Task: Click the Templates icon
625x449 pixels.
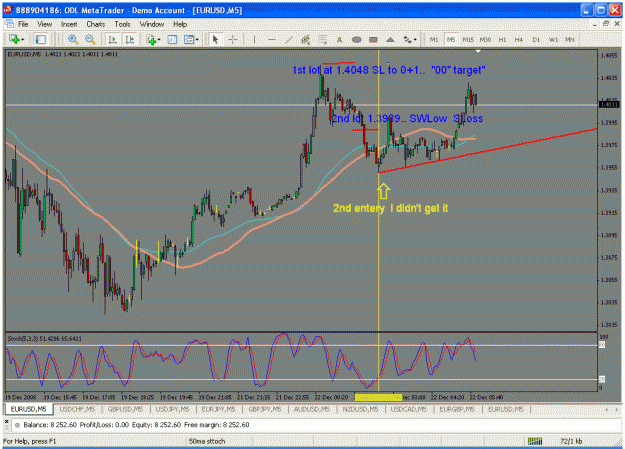Action: pos(189,39)
